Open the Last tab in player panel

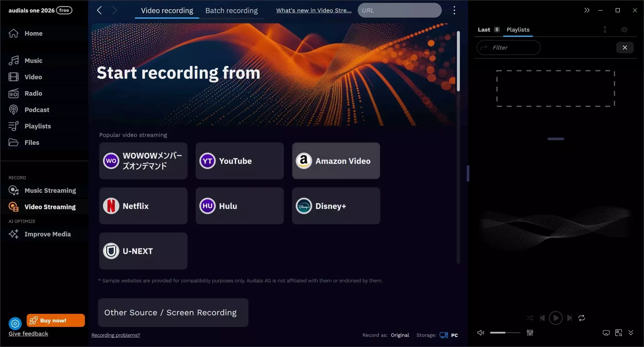(488, 30)
